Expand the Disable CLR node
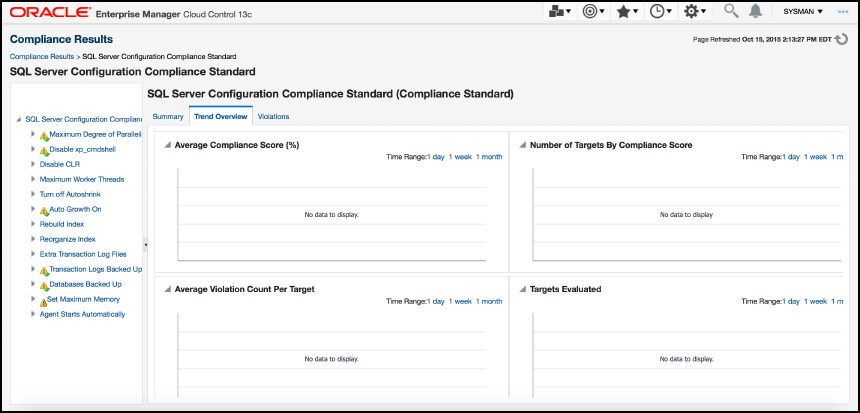 click(x=33, y=164)
